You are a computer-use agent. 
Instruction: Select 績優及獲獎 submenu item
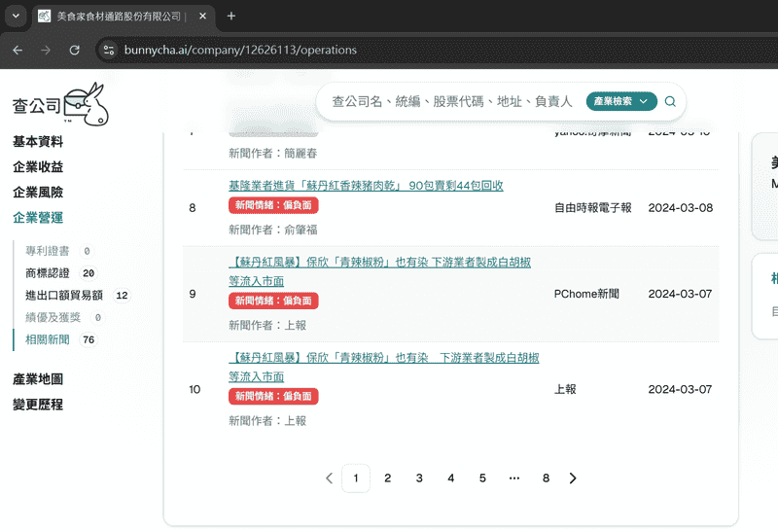pos(53,318)
